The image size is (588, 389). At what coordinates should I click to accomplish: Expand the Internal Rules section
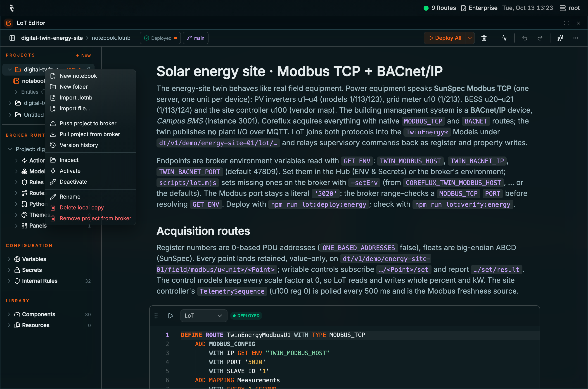pos(9,281)
